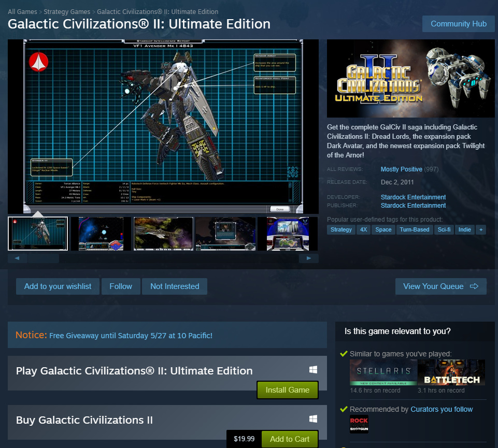This screenshot has width=498, height=448.
Task: Select the fifth planet view thumbnail
Action: [288, 234]
